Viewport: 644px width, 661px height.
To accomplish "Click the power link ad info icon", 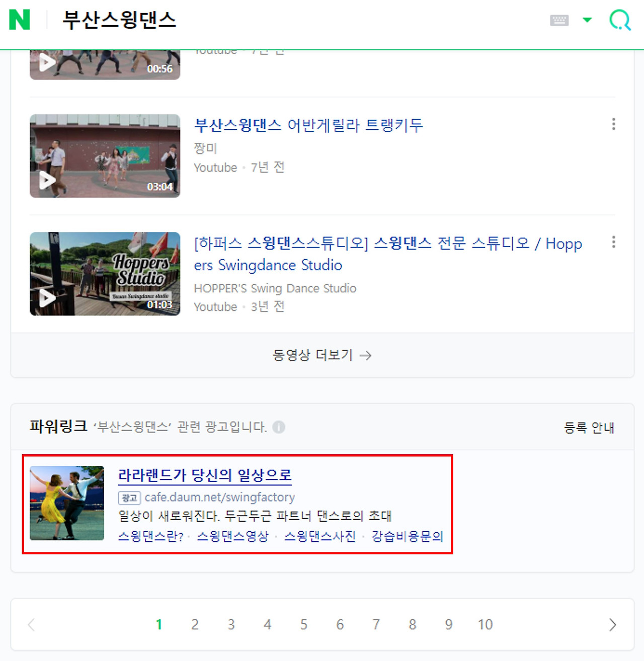I will point(279,427).
